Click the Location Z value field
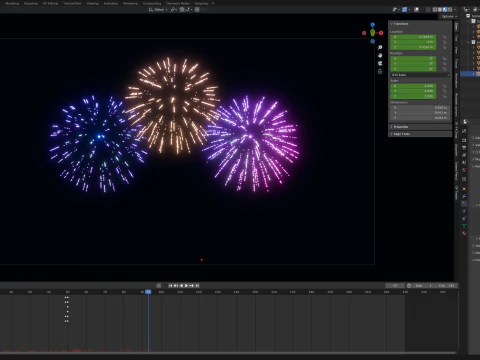Image resolution: width=480 pixels, height=360 pixels. (413, 47)
